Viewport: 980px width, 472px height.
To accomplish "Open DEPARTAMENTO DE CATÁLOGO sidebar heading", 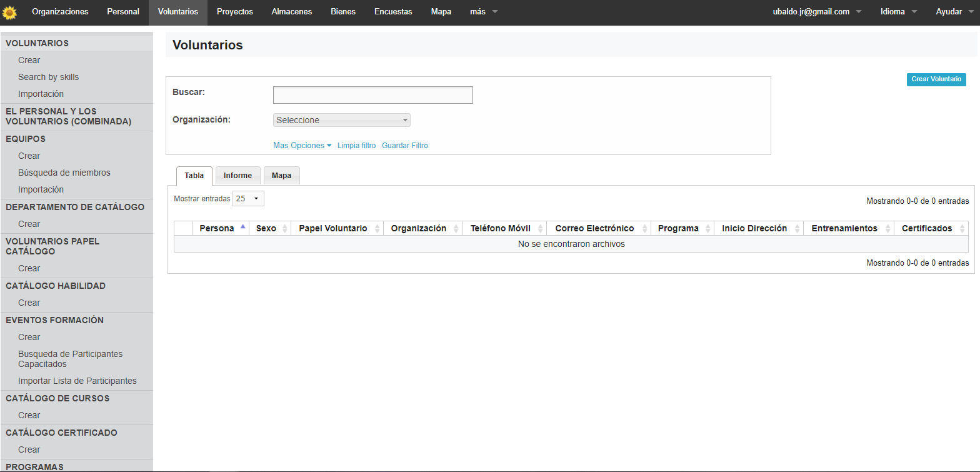I will tap(76, 207).
